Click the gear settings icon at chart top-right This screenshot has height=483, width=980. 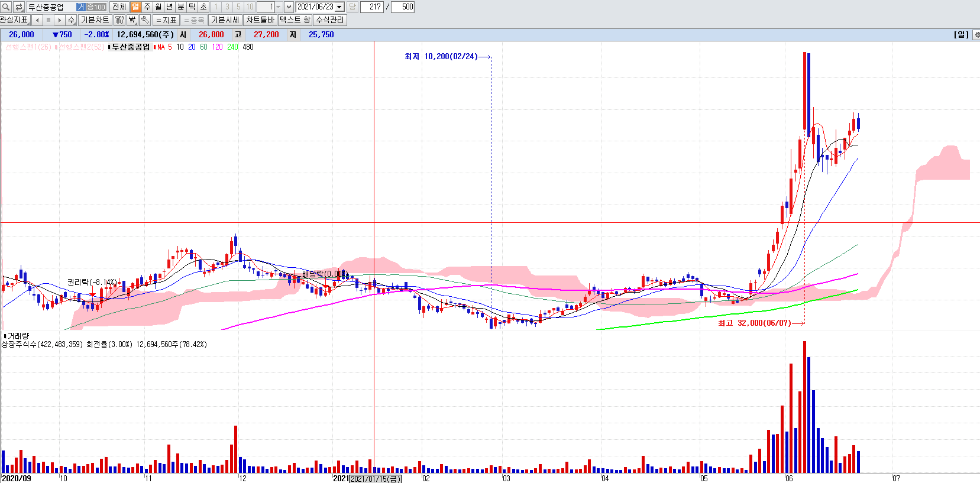[x=976, y=35]
